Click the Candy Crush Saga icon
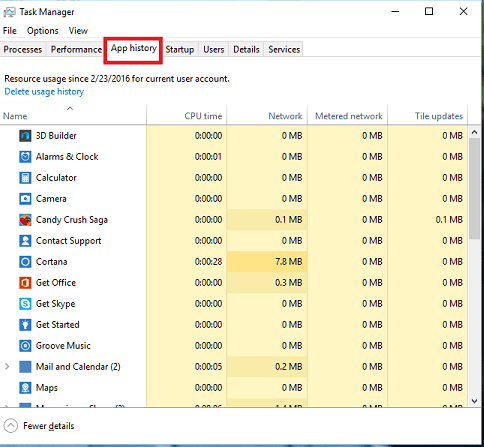Viewport: 484px width, 447px height. click(25, 220)
